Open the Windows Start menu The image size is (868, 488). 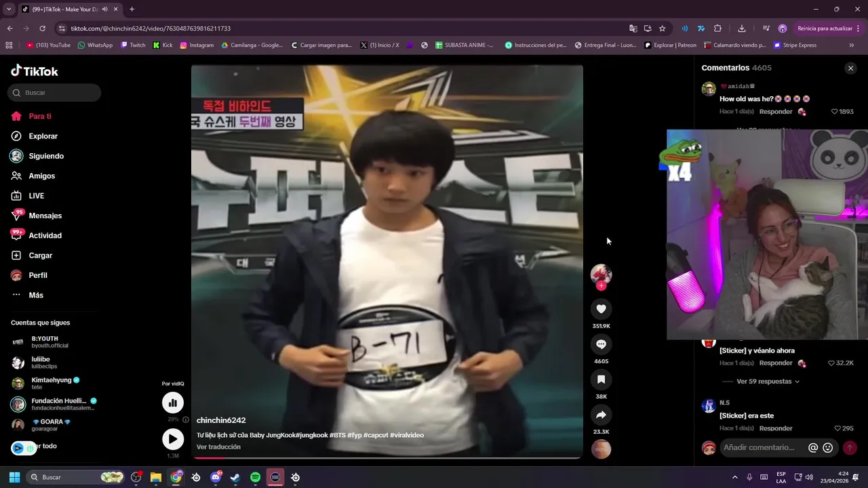click(14, 477)
